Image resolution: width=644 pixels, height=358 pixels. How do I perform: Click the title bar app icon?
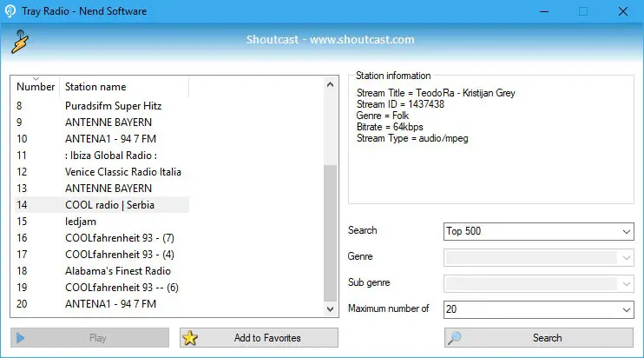pyautogui.click(x=10, y=11)
